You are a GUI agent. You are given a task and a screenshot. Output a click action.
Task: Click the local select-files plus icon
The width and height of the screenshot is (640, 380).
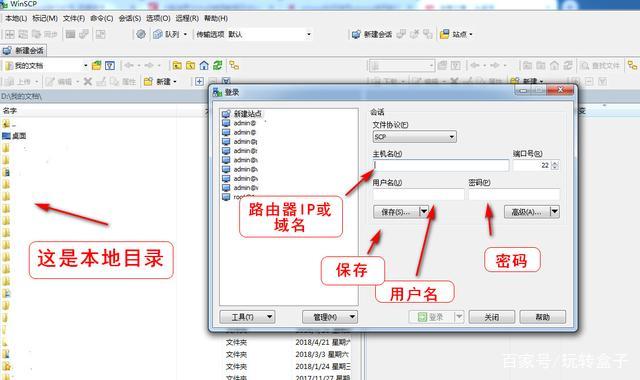199,82
